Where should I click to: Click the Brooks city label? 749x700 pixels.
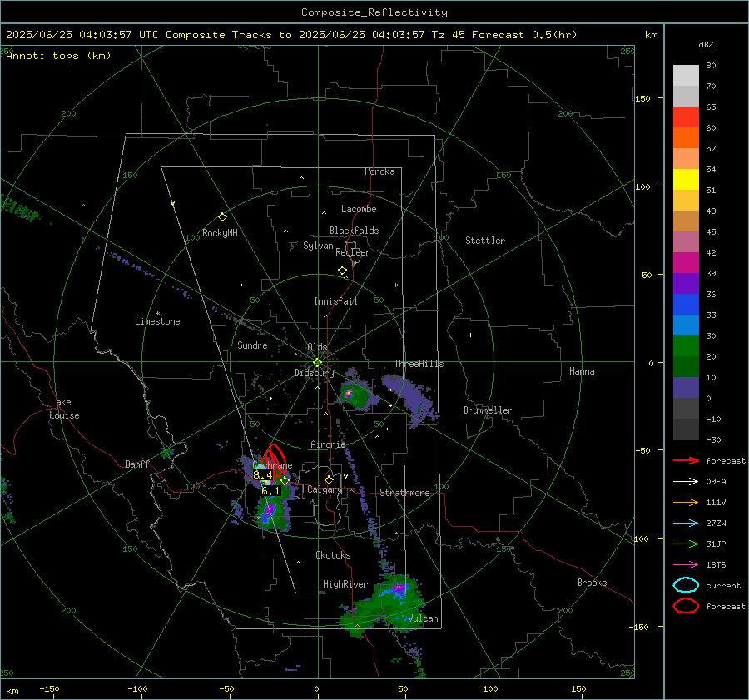click(592, 583)
